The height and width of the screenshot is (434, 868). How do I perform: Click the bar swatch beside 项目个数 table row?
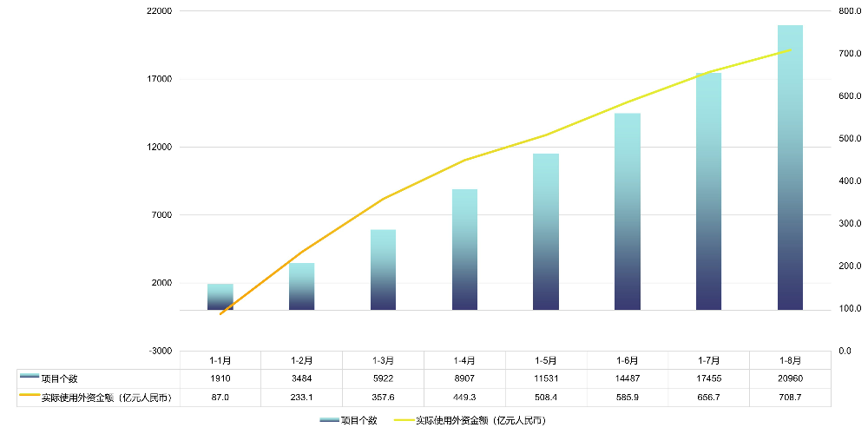pos(29,378)
